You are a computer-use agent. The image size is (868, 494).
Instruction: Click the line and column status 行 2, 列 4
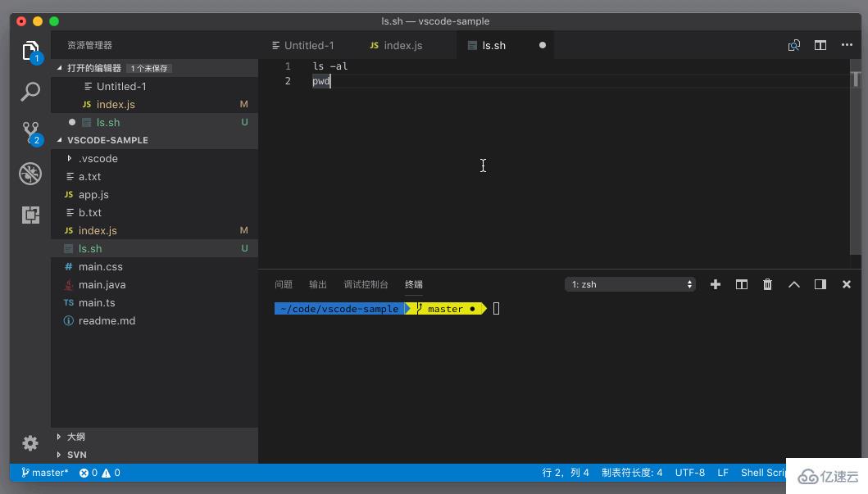(x=566, y=473)
